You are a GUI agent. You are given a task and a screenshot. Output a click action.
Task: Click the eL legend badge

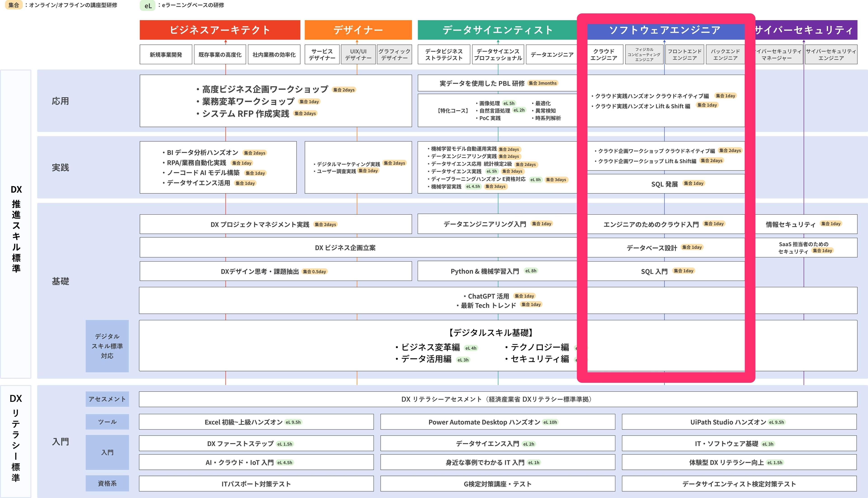tap(148, 5)
